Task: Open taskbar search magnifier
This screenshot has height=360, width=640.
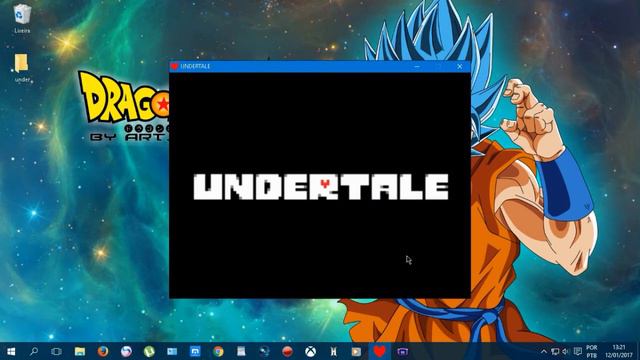Action: click(x=34, y=351)
